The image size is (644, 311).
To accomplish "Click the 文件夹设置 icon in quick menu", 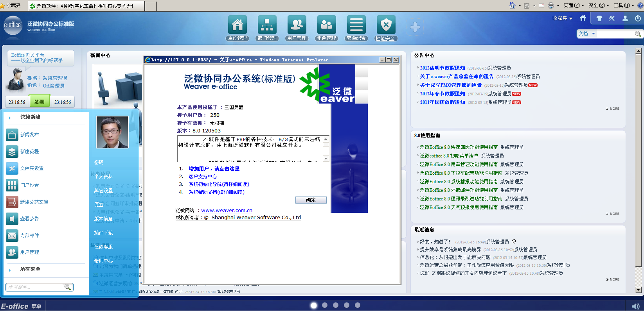I will click(12, 168).
